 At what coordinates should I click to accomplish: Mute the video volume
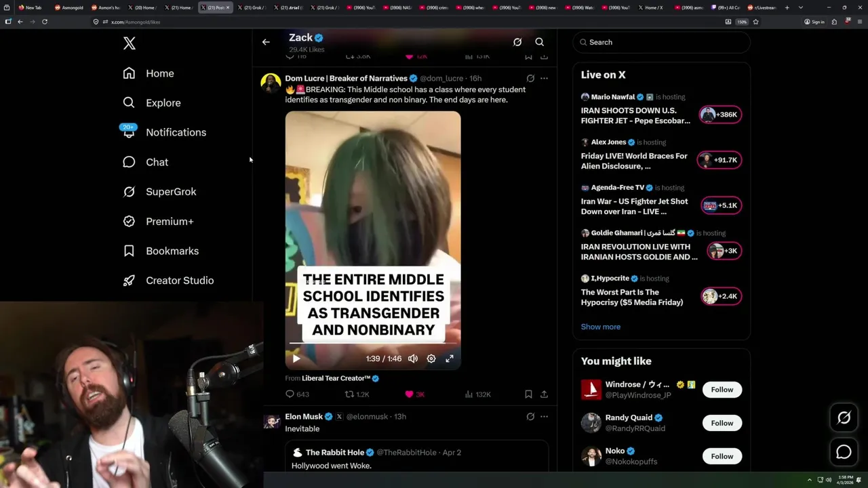click(x=413, y=359)
